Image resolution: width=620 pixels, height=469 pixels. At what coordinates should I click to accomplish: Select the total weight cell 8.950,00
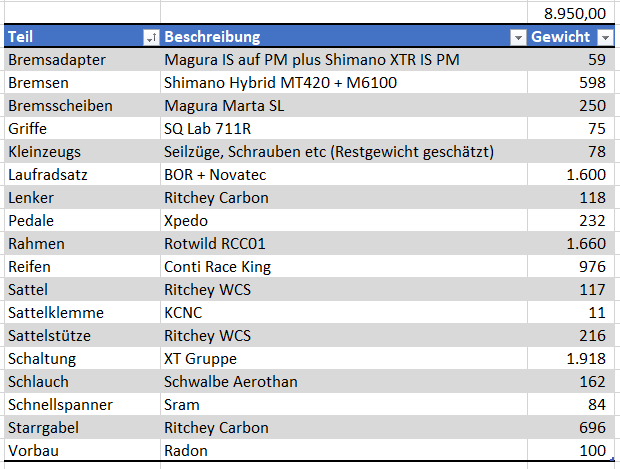(574, 13)
